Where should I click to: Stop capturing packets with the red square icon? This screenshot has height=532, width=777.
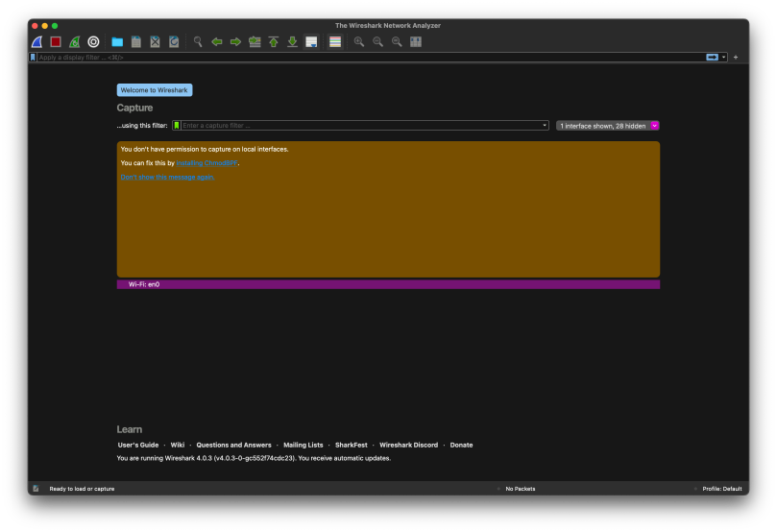(56, 42)
